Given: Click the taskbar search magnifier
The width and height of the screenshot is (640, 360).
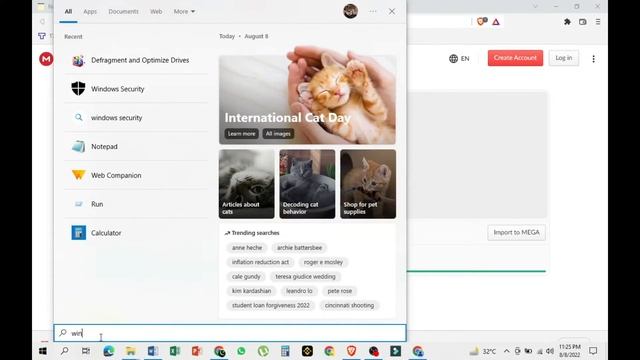Looking at the screenshot, I should (x=64, y=351).
